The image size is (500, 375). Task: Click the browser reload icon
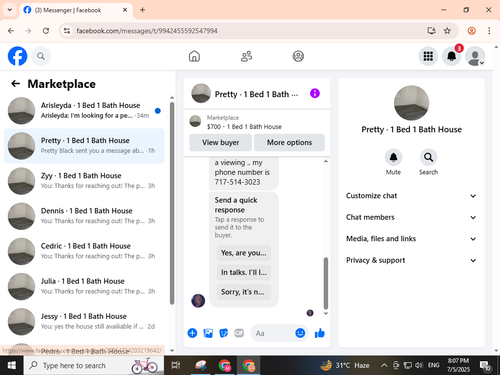pyautogui.click(x=46, y=31)
